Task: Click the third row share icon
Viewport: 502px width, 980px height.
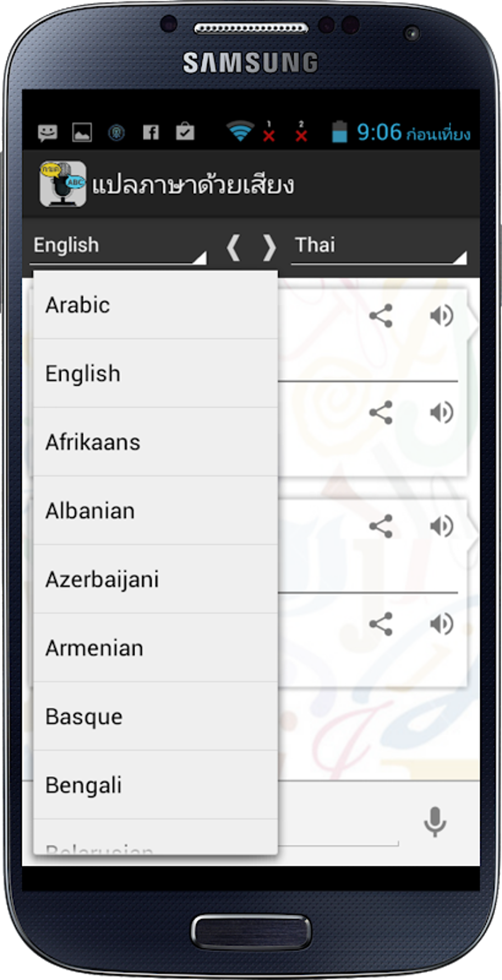Action: click(x=381, y=526)
